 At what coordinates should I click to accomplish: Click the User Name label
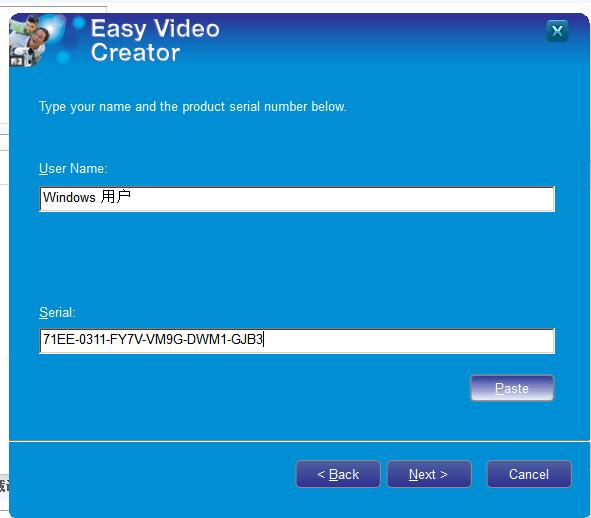click(x=73, y=169)
